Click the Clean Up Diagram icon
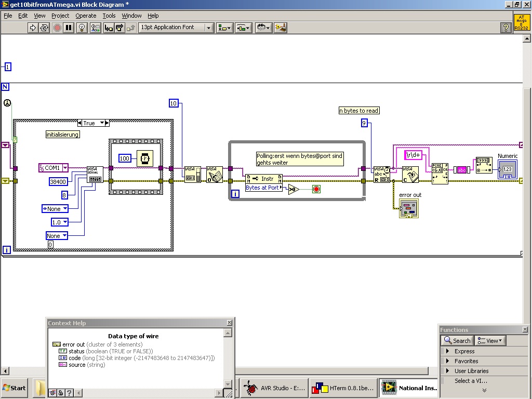 pos(281,28)
